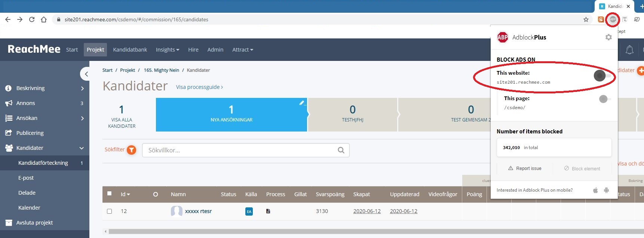Check the checkbox for candidate row 12

109,211
